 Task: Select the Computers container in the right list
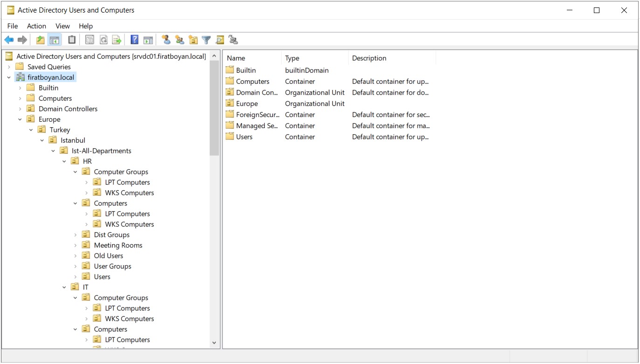(252, 82)
